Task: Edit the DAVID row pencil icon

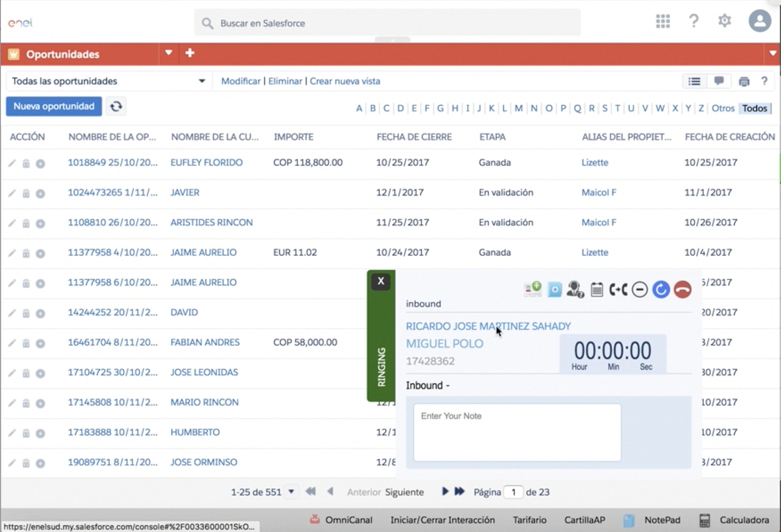Action: pyautogui.click(x=12, y=313)
